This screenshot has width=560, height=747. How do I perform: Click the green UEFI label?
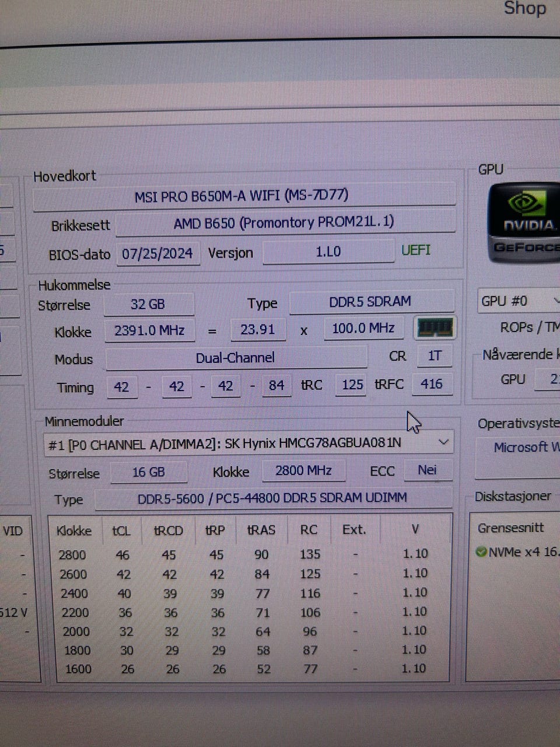click(416, 250)
